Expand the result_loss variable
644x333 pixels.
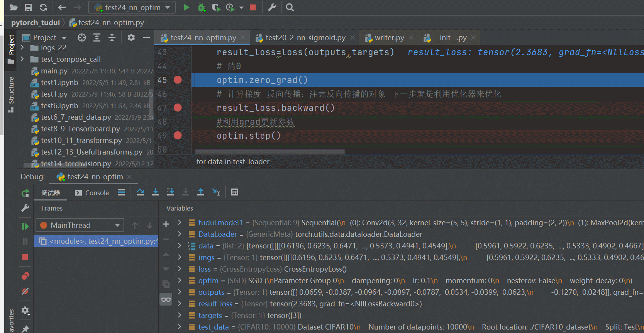[x=180, y=304]
